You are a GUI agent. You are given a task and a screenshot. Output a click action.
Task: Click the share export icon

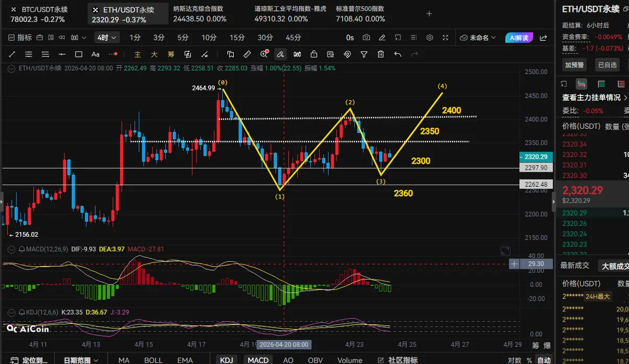pos(543,38)
